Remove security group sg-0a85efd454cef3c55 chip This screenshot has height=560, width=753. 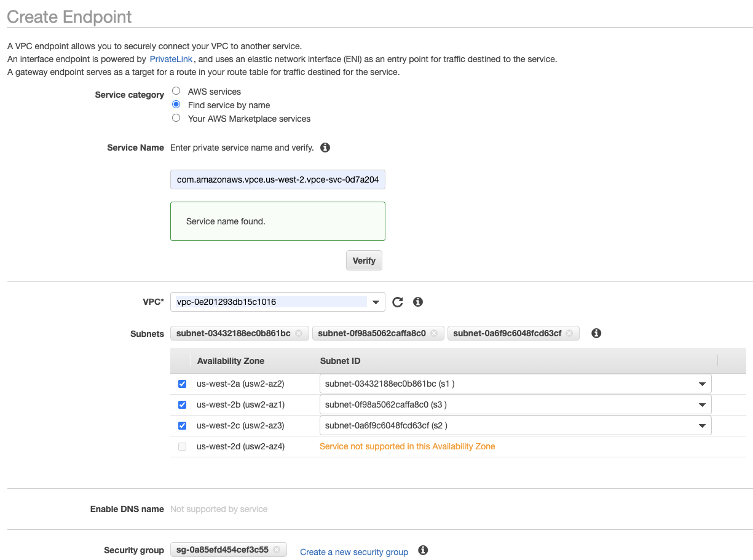tap(277, 550)
